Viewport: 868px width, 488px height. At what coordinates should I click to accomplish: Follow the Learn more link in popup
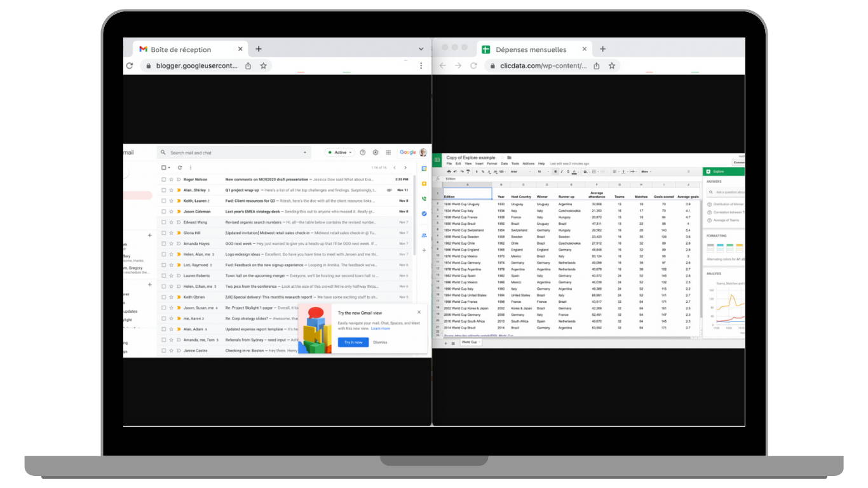[381, 329]
